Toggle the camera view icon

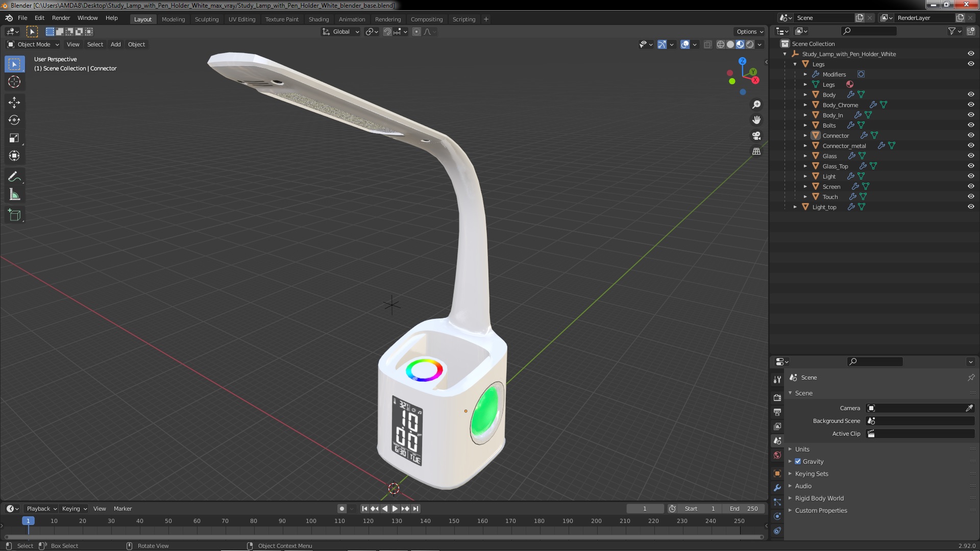(756, 136)
